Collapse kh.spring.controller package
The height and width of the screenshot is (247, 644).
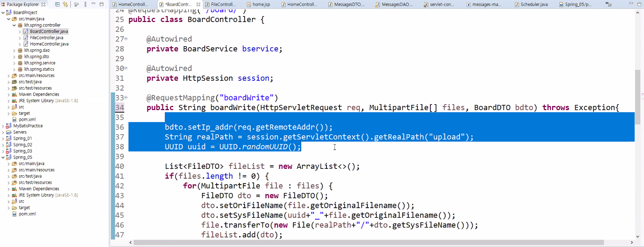(14, 25)
